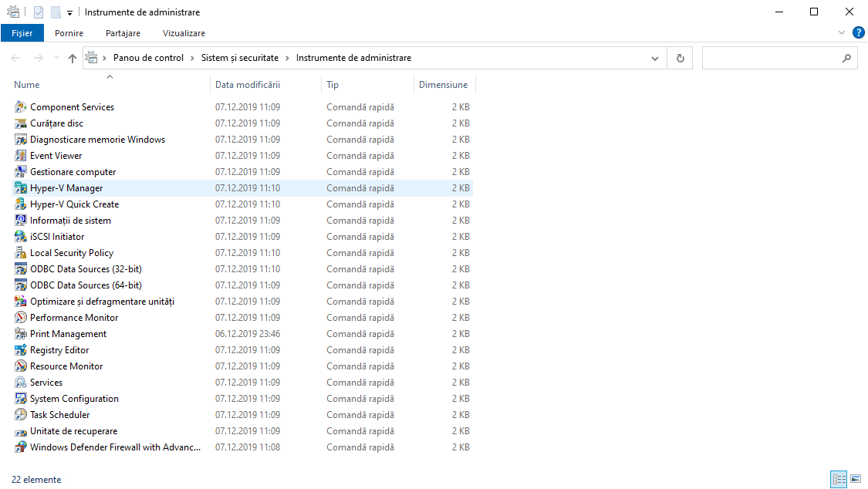Switch to the Vizualizare tab
The height and width of the screenshot is (489, 868).
tap(184, 33)
